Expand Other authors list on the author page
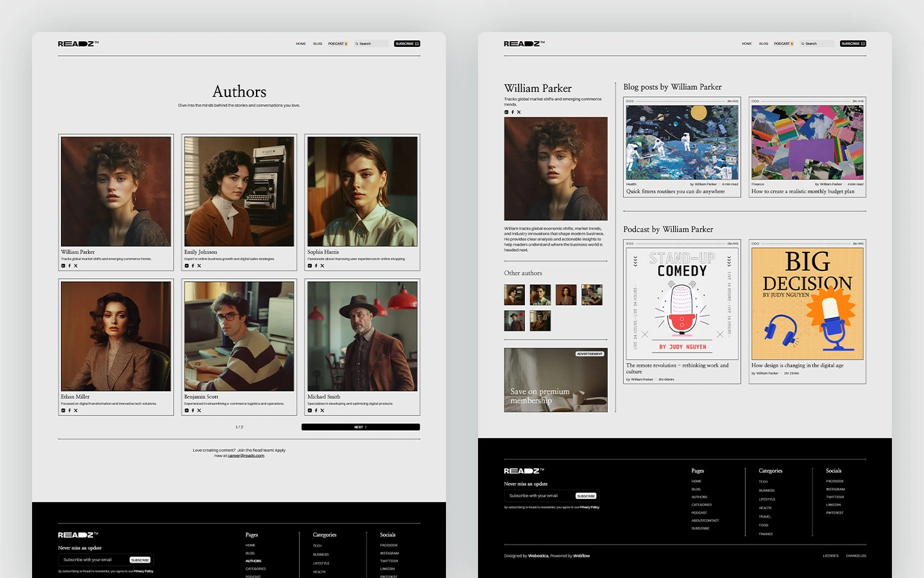Screen dimensions: 924x578 [523, 273]
